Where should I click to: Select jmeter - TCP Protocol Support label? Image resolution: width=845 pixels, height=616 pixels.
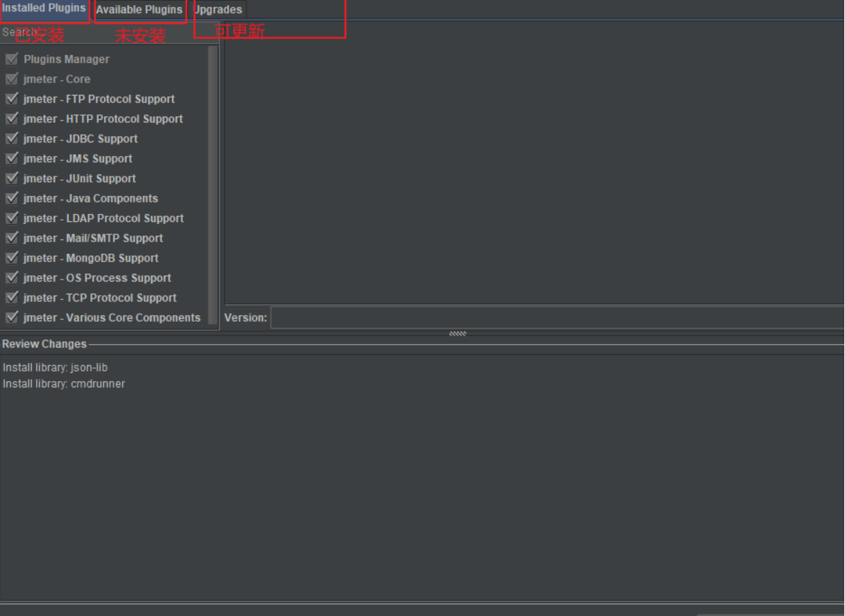100,298
